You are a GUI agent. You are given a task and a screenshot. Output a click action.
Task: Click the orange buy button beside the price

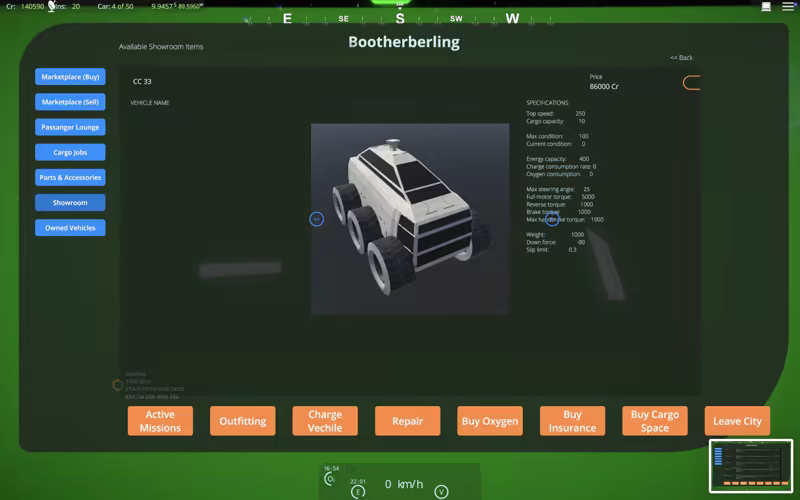(692, 83)
